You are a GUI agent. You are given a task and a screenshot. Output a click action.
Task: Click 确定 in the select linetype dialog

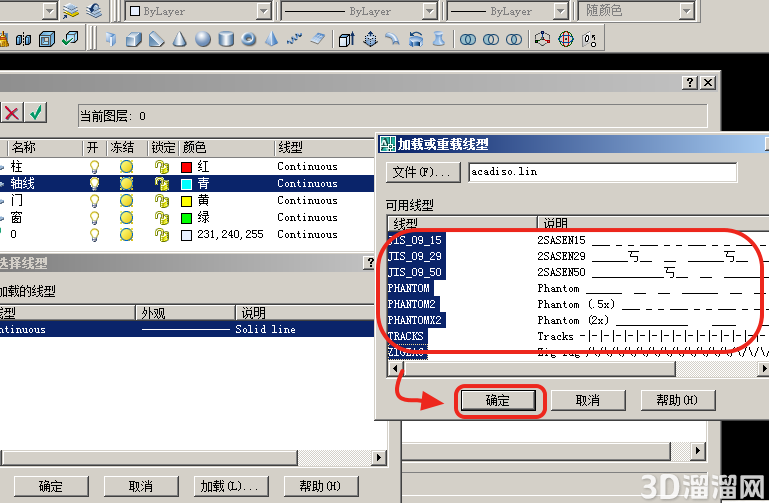pyautogui.click(x=51, y=486)
